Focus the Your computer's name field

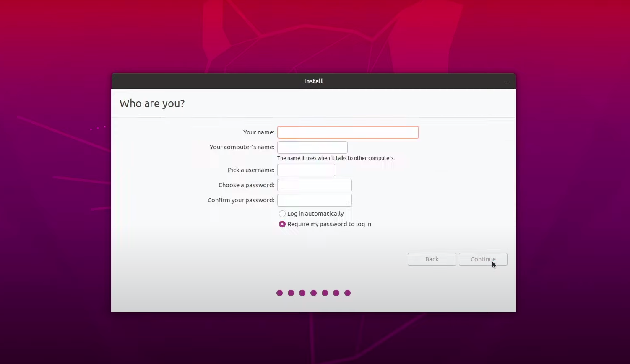click(312, 147)
